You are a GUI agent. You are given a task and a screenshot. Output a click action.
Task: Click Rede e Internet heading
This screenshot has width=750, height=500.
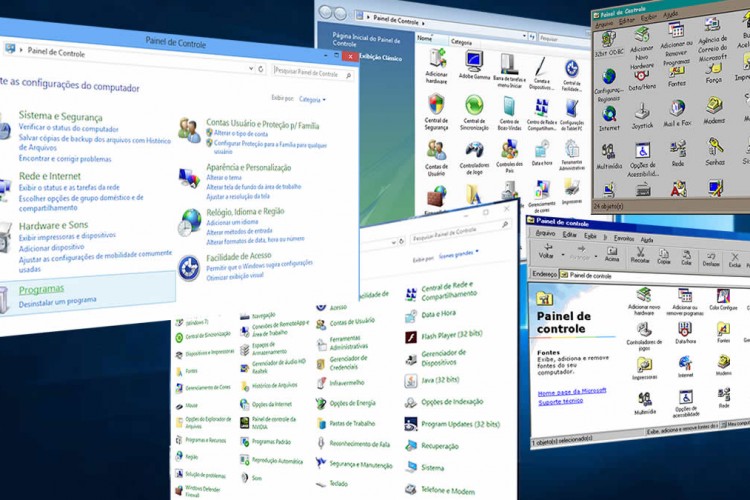[x=50, y=176]
